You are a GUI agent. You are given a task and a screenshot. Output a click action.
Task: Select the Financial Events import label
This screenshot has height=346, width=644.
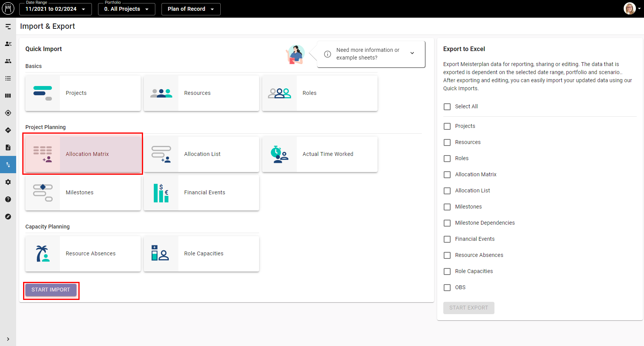[205, 192]
